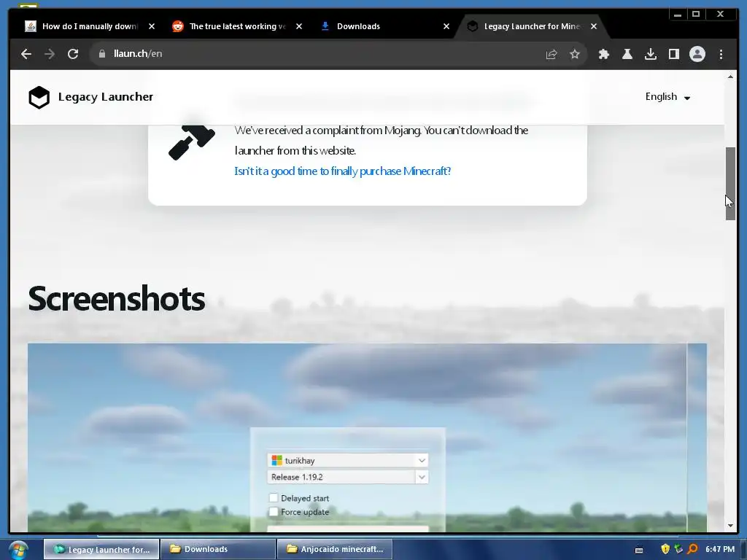Click the scrollbar up arrow
Screen dimensions: 747x560
point(730,77)
